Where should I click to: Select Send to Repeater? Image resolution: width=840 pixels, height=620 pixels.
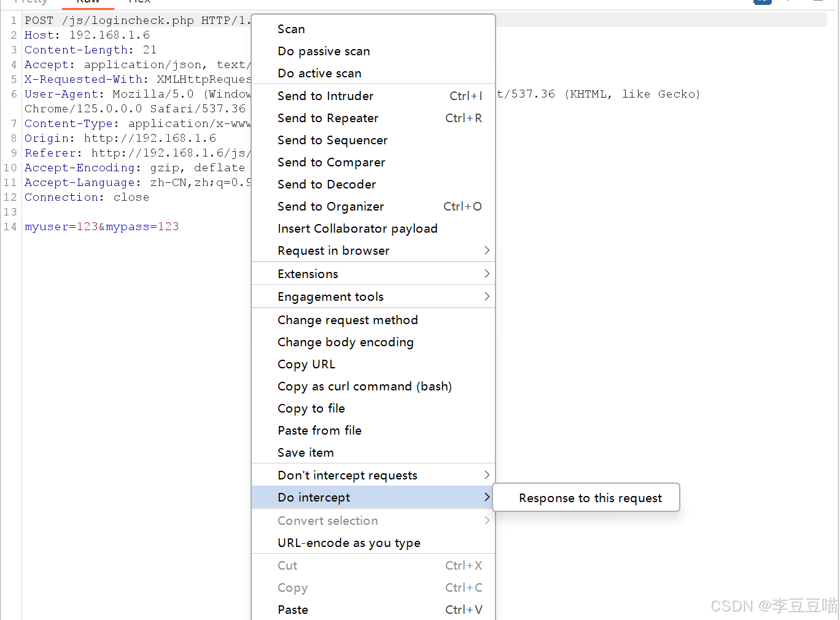point(328,118)
